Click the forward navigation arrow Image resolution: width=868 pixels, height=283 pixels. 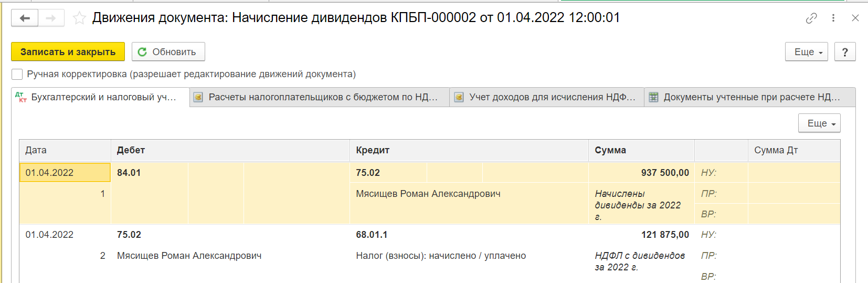tap(51, 18)
